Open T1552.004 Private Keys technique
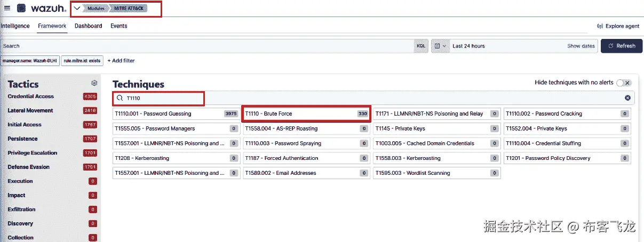 coord(567,128)
